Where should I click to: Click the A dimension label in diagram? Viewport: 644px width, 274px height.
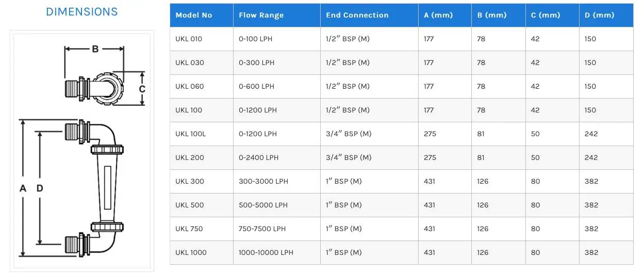tap(23, 189)
